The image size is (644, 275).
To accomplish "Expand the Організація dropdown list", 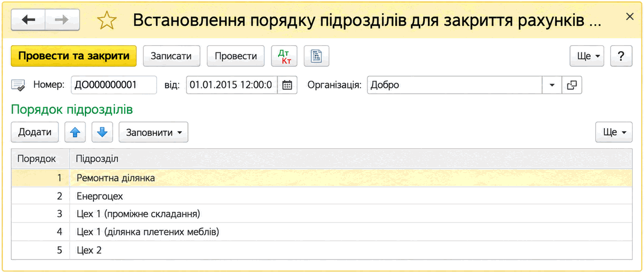I will tap(552, 85).
